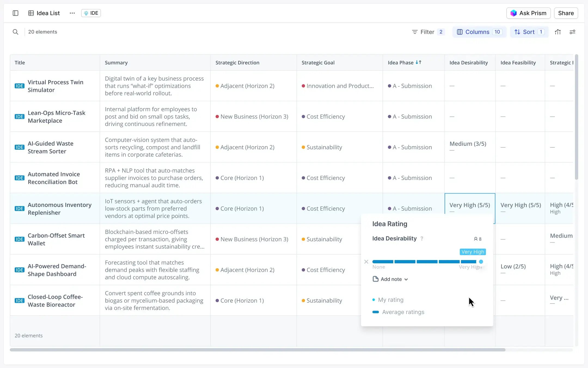Expand the Add note dropdown
The image size is (588, 368).
pos(390,279)
